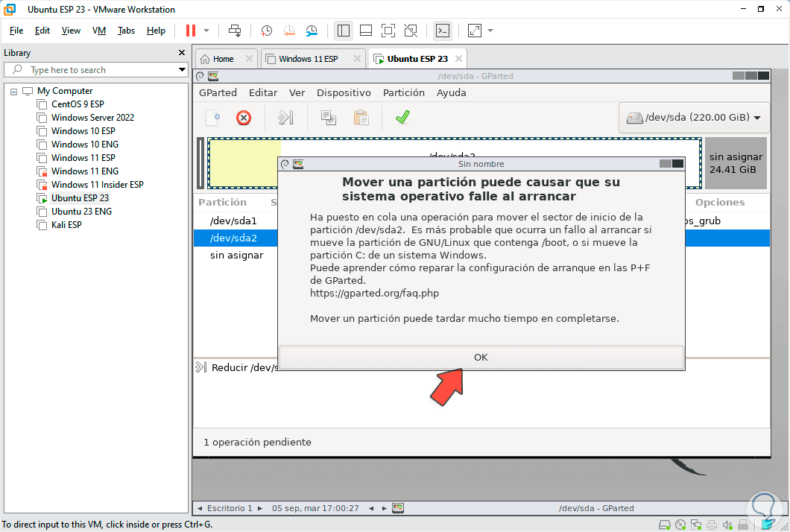Close the Ubuntu ESP 23 tab

pyautogui.click(x=458, y=58)
